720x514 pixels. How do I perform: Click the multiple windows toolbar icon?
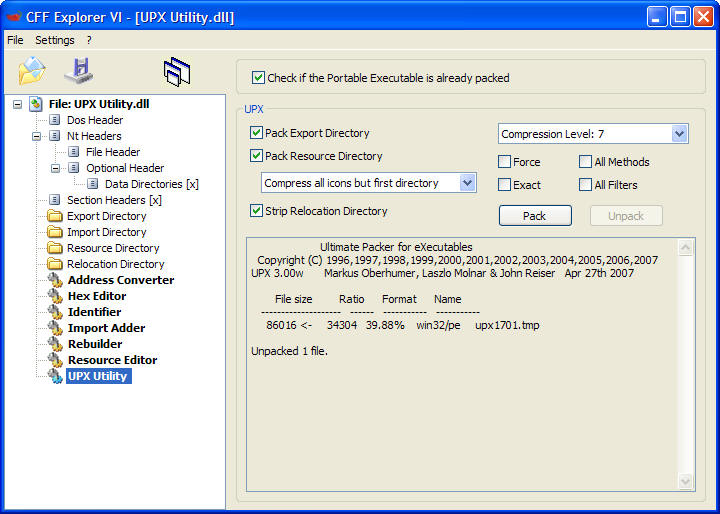point(177,71)
